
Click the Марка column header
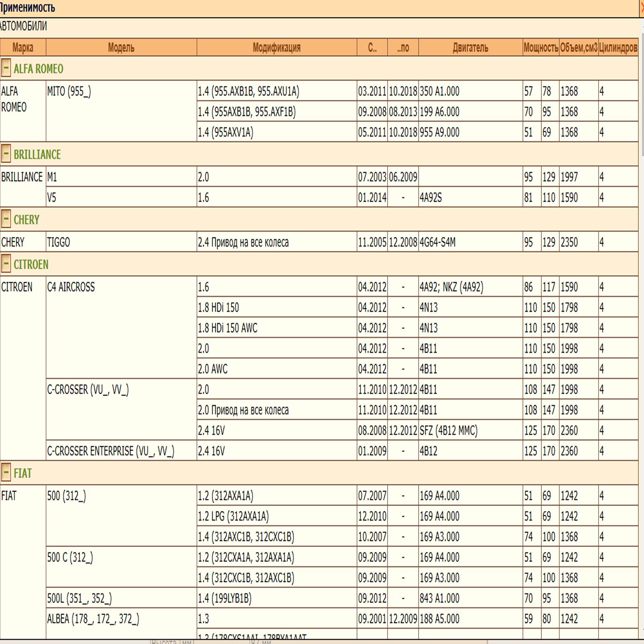point(23,47)
